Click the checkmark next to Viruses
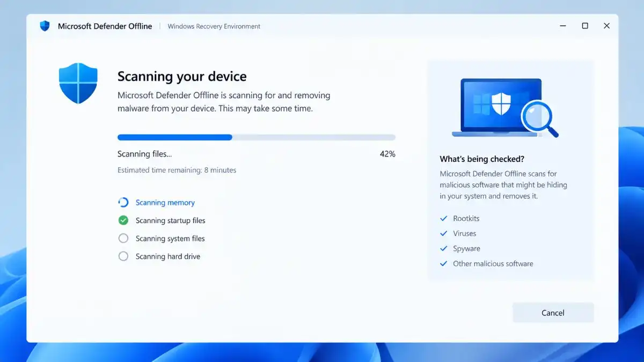This screenshot has width=644, height=362. tap(444, 233)
